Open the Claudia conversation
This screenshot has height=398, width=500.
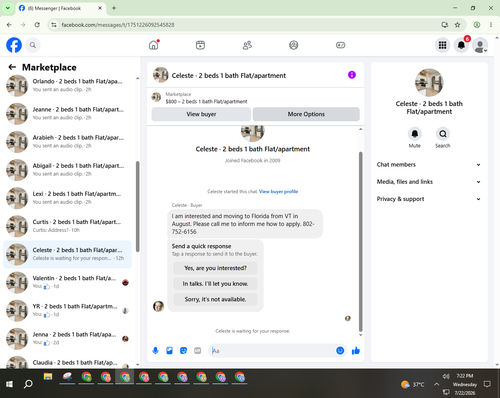click(67, 362)
